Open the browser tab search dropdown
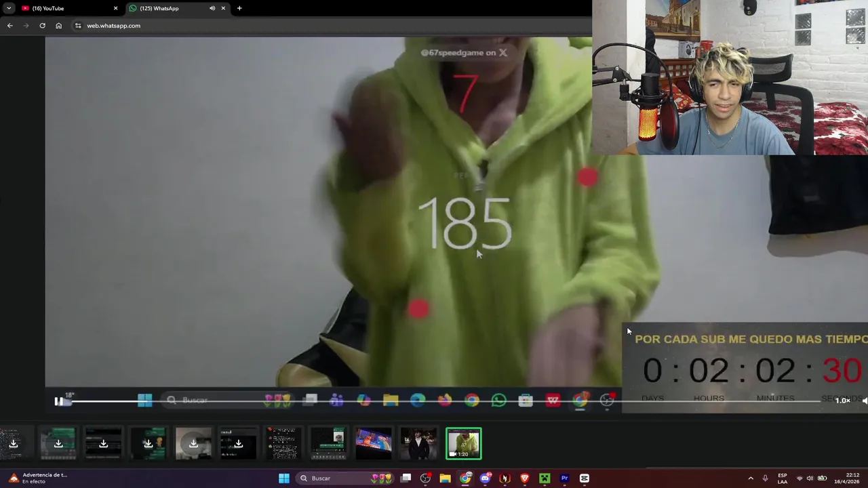This screenshot has height=488, width=868. (x=9, y=8)
